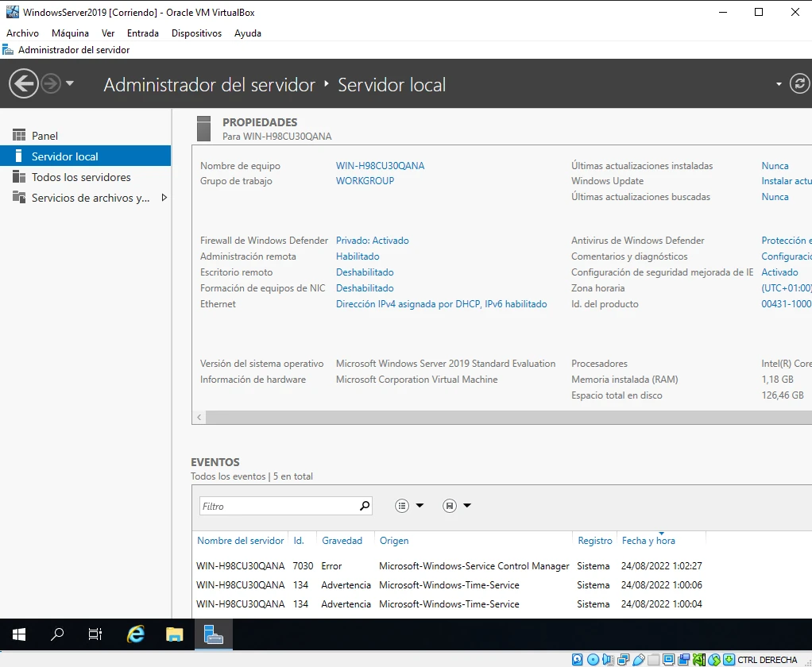Open File Explorer folder icon on taskbar
The image size is (812, 667).
click(175, 634)
